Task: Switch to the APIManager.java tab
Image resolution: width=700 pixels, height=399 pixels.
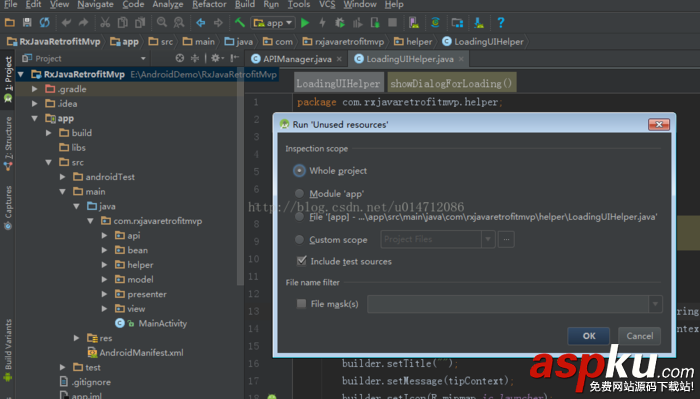Action: click(x=296, y=59)
